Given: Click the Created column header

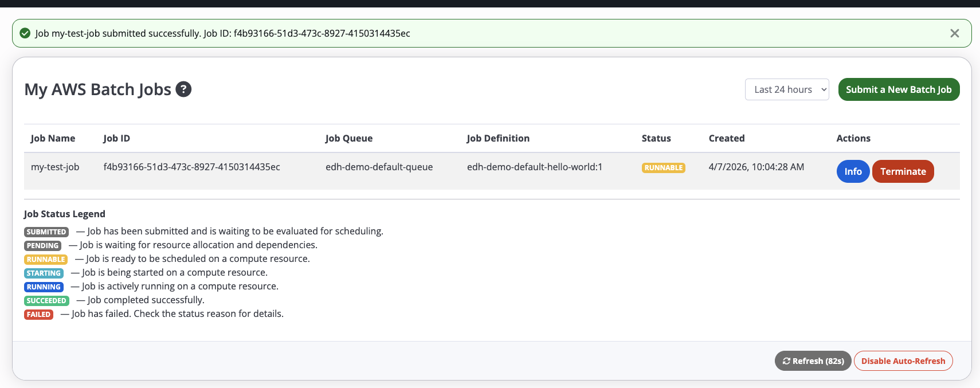Looking at the screenshot, I should point(726,138).
